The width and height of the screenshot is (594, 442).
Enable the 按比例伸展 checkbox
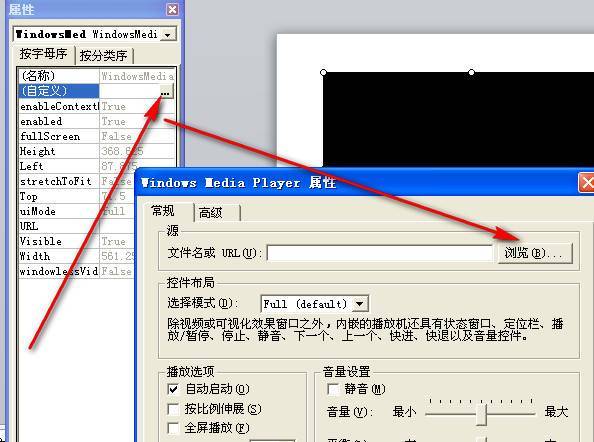click(173, 409)
